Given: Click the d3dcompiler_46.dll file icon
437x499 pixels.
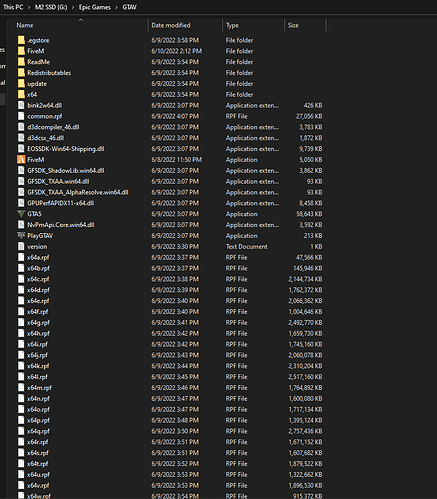Looking at the screenshot, I should 21,127.
